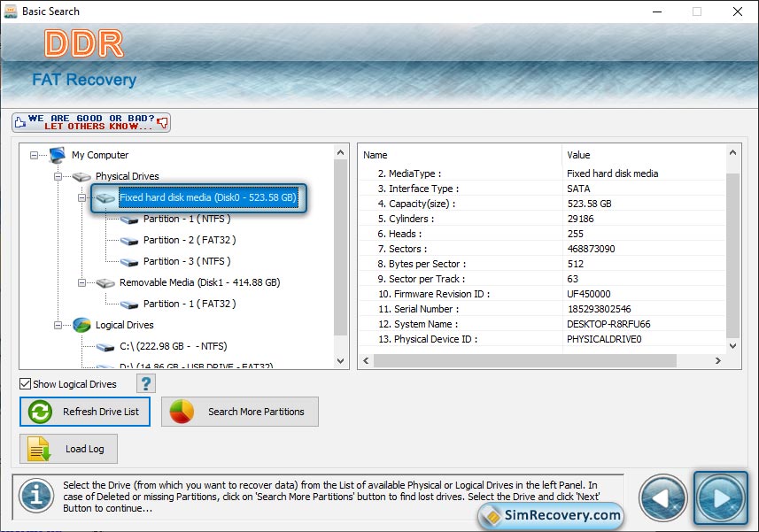Click the '185293802546' serial value
The width and height of the screenshot is (759, 532).
(599, 309)
